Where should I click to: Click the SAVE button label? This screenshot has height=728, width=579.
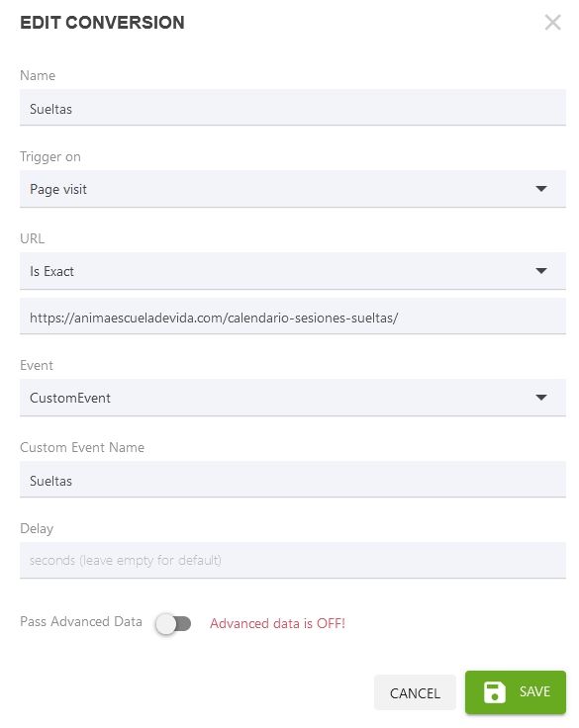(534, 691)
